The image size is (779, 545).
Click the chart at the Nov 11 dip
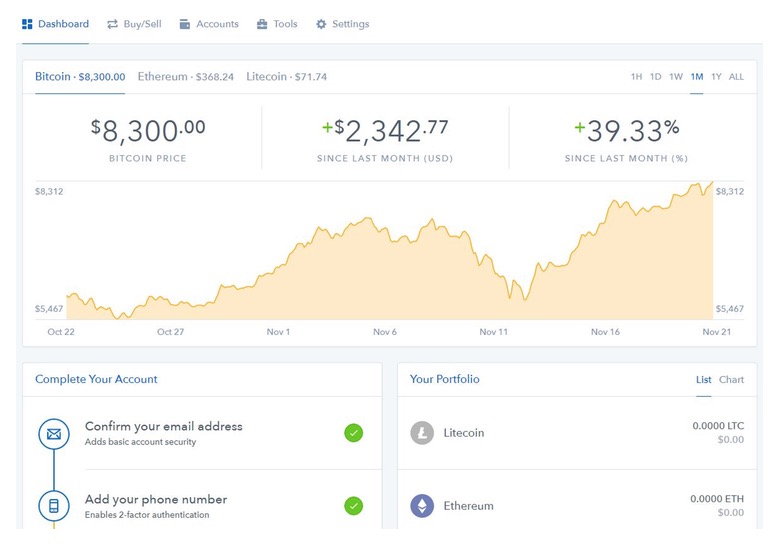[524, 300]
